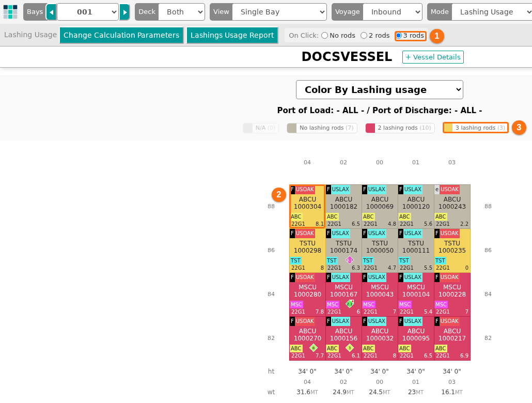Click the DOCSVESSEL vessel name heading

point(347,57)
